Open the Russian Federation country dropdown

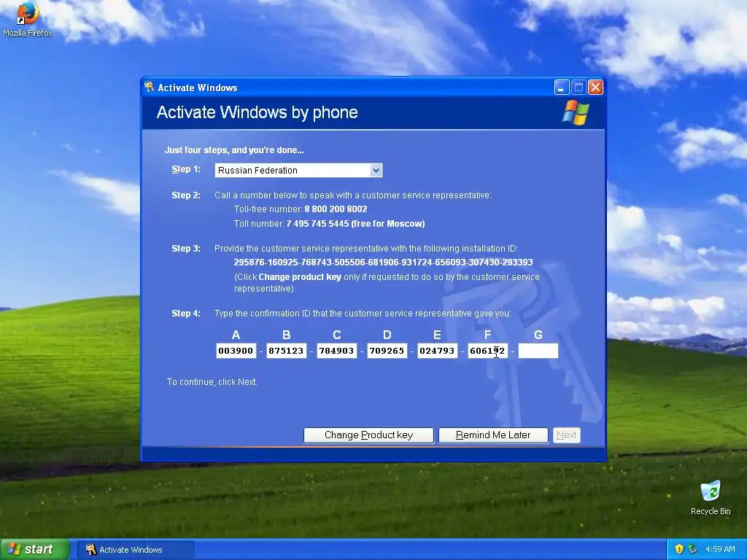pos(298,171)
